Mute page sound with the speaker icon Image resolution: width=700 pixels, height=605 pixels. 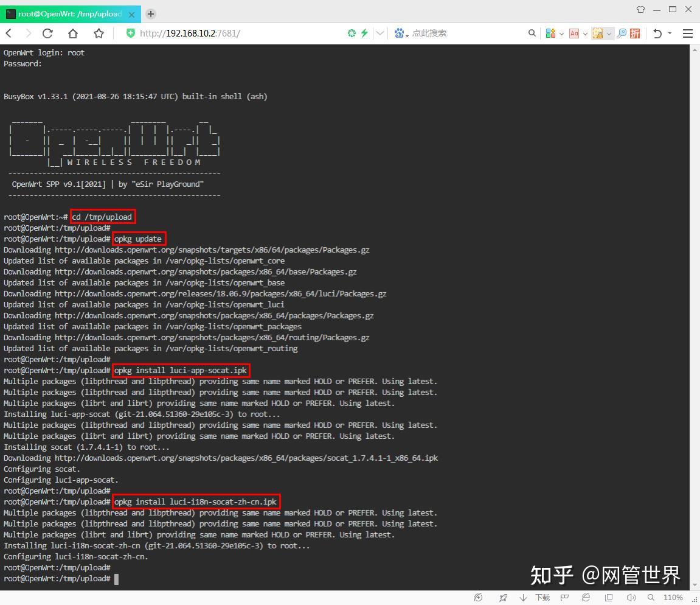click(631, 598)
